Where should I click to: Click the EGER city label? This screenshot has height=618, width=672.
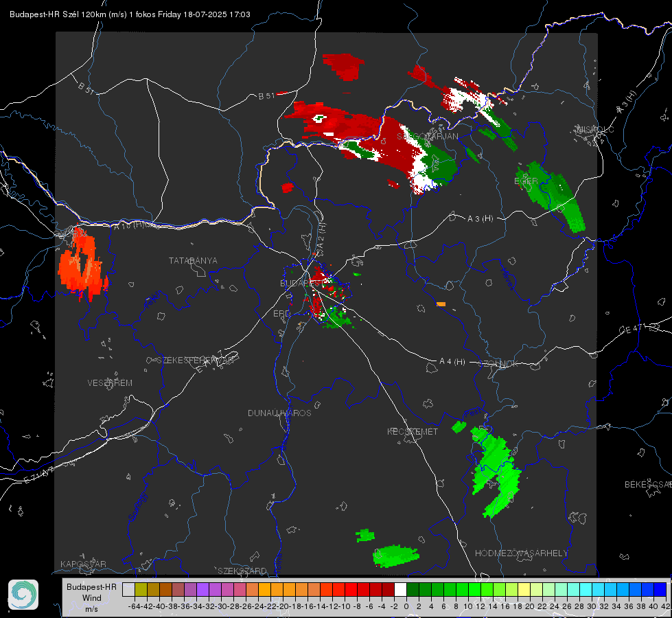[526, 181]
